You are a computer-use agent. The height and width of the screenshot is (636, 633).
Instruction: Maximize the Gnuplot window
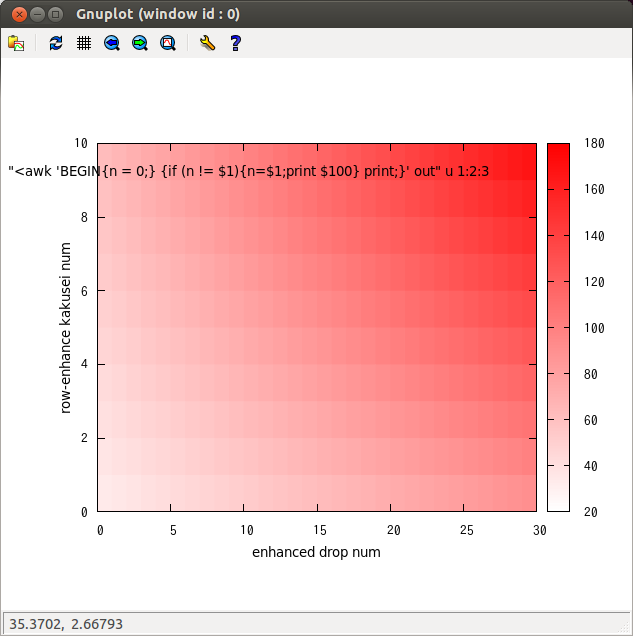(56, 14)
